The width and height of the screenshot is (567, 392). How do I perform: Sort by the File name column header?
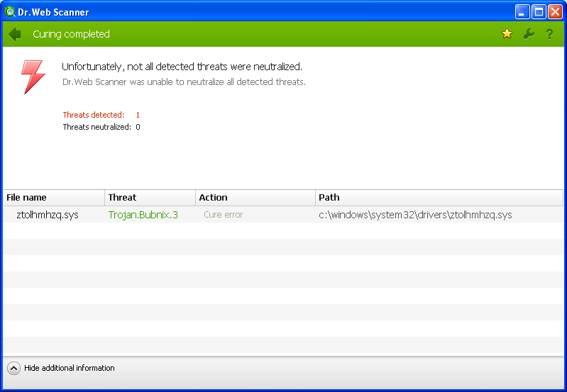54,198
